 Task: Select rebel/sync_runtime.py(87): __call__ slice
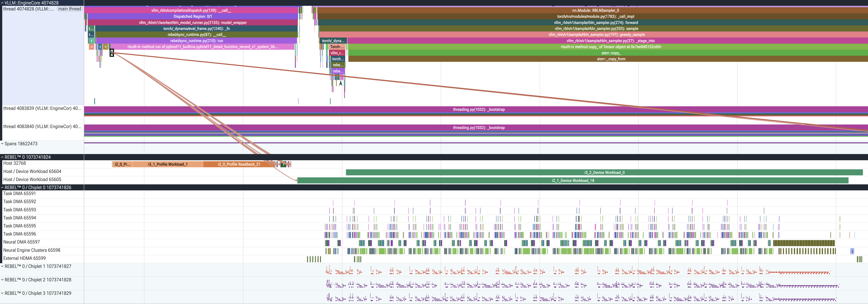197,35
